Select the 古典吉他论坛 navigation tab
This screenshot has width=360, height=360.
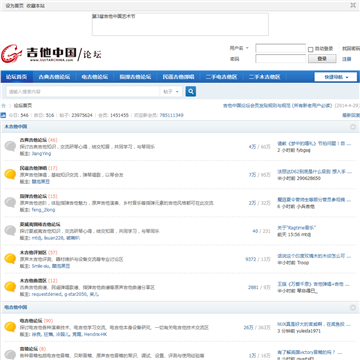54,77
